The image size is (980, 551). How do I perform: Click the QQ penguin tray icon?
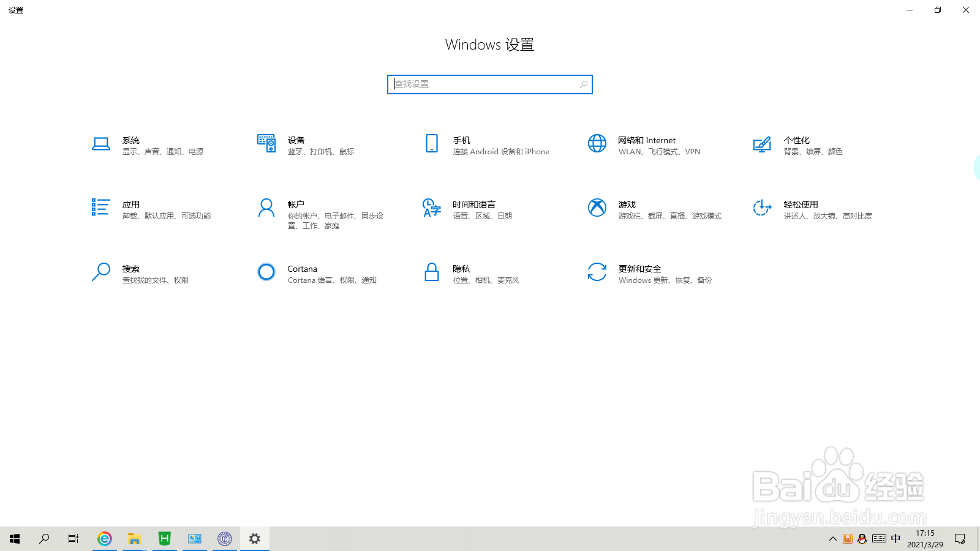(862, 539)
